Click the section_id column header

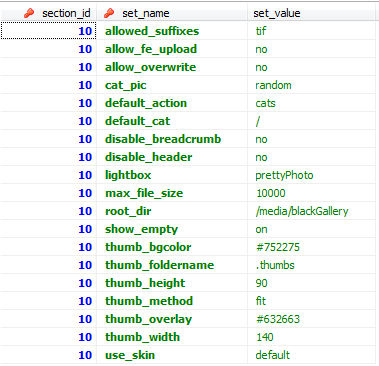pos(48,13)
